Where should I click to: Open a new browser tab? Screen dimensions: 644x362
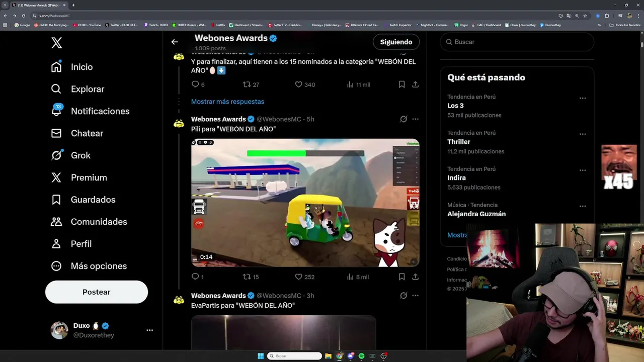pyautogui.click(x=73, y=5)
